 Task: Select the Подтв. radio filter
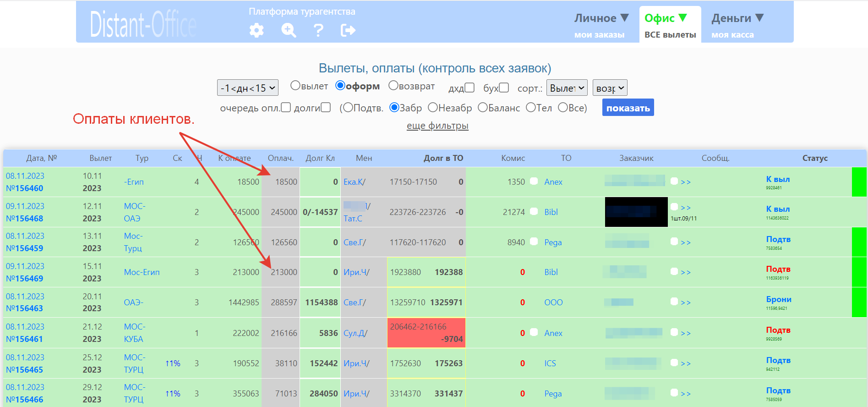coord(348,107)
